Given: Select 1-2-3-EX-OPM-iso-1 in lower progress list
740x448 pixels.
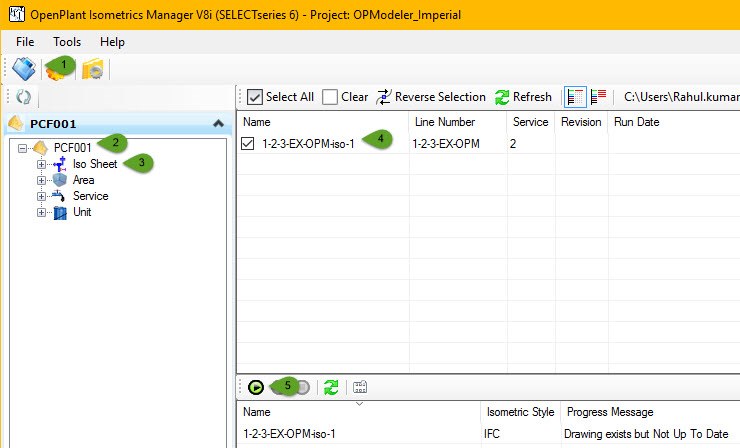Looking at the screenshot, I should point(289,434).
